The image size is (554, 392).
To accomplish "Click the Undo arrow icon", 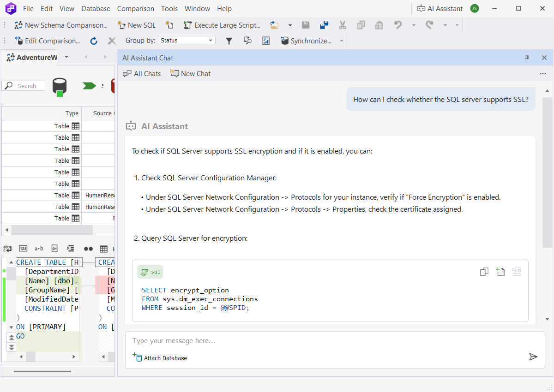I will 398,25.
